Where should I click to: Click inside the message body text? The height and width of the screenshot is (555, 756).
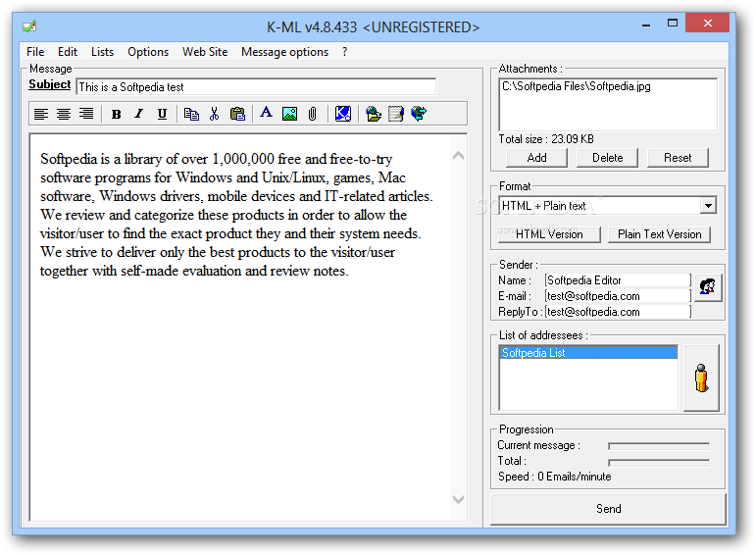236,215
